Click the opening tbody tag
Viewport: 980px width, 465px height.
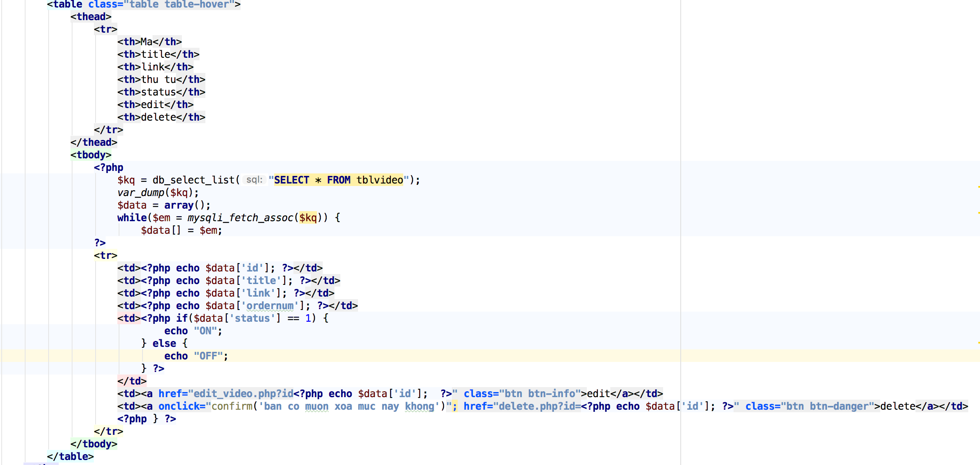tap(91, 155)
